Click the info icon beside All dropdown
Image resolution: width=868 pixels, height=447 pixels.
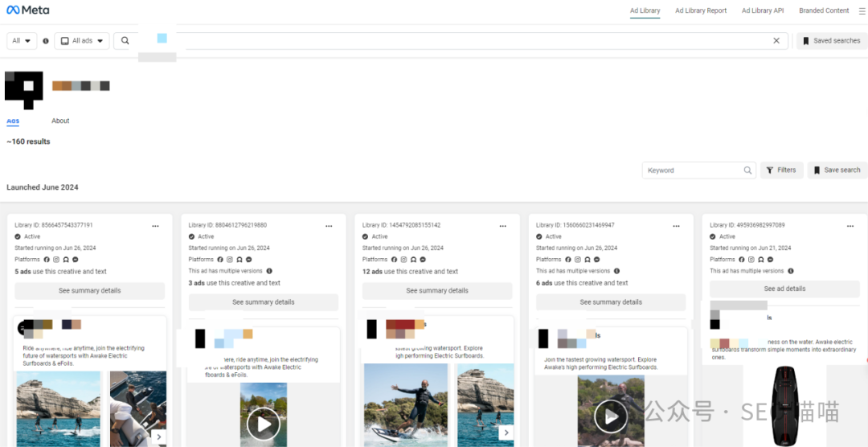point(45,41)
